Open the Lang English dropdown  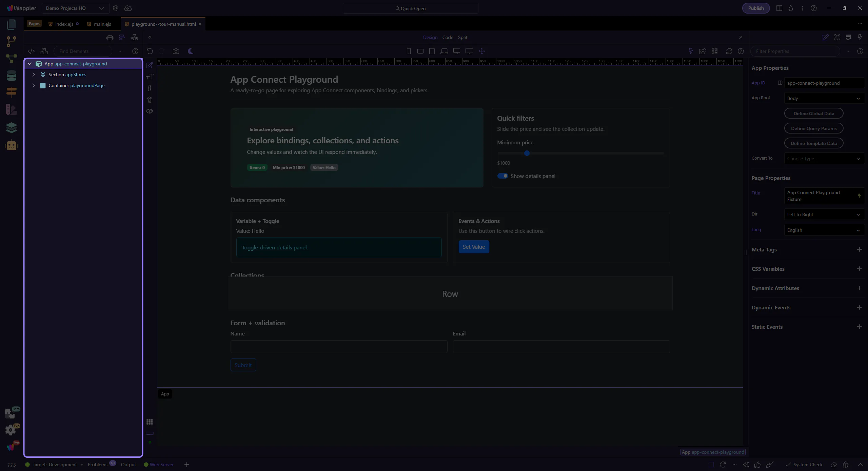pyautogui.click(x=823, y=230)
